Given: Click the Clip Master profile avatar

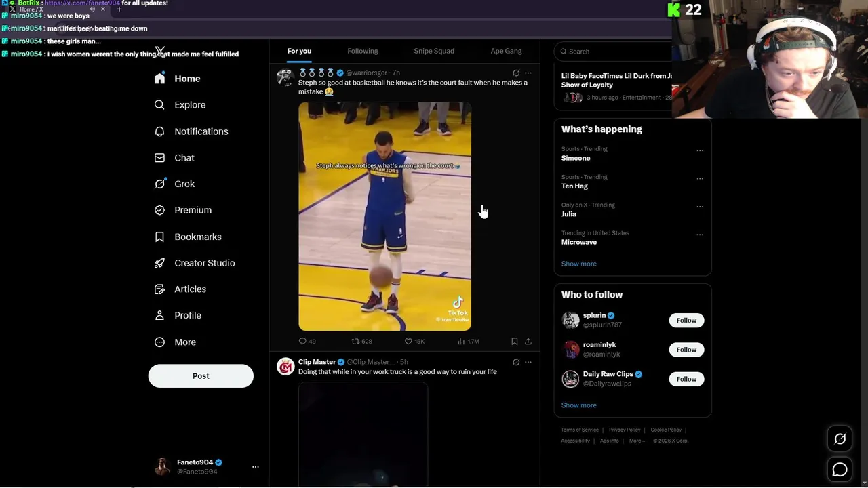Looking at the screenshot, I should [285, 367].
